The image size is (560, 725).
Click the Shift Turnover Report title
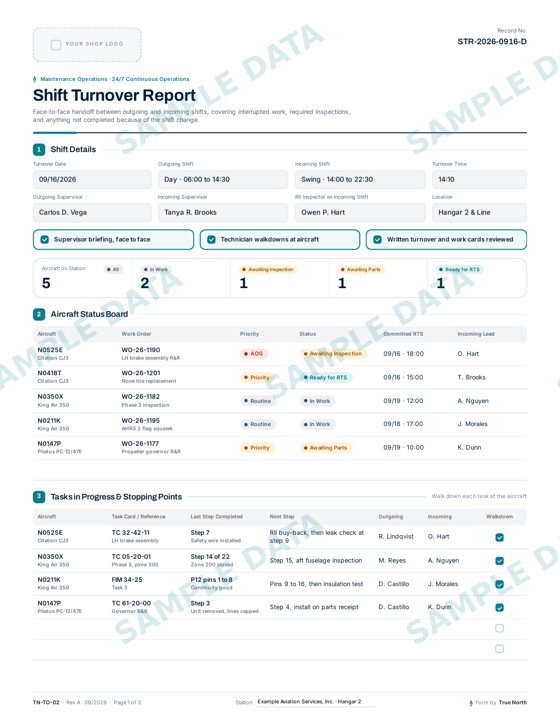(114, 95)
